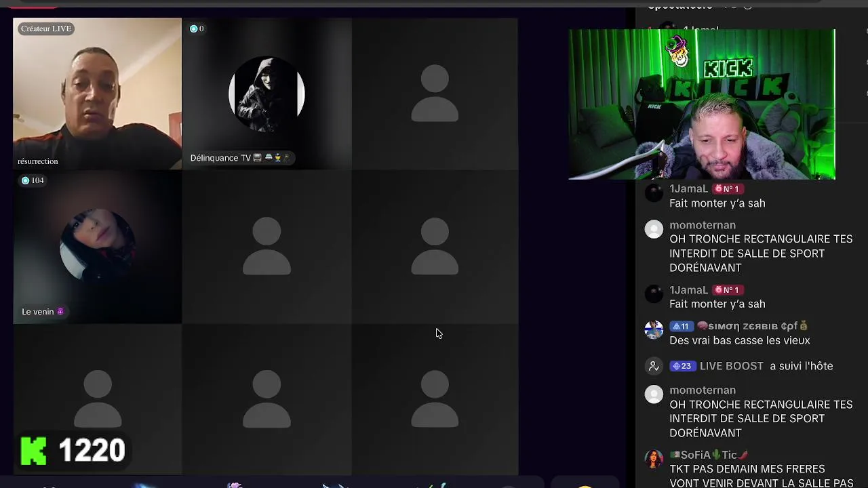Screen dimensions: 868x488
Task: Open the résurrection host video tile
Action: tap(98, 94)
